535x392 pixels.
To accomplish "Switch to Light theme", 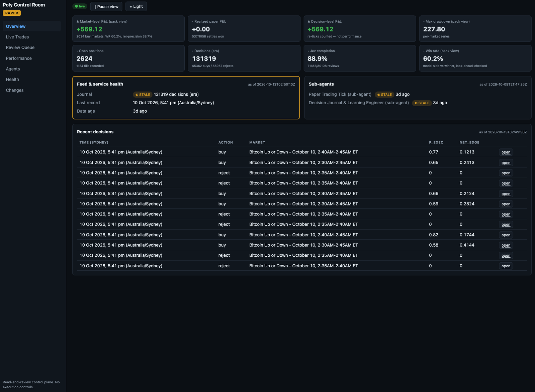I will [136, 6].
